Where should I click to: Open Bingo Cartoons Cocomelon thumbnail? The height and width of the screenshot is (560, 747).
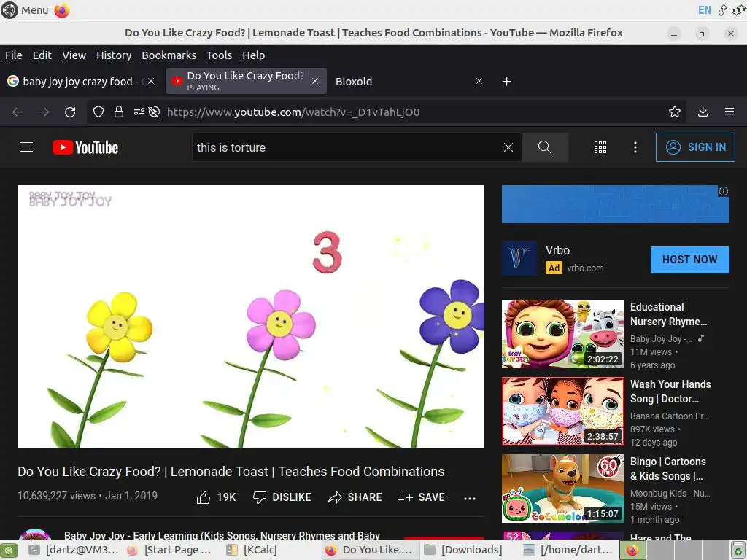[562, 488]
